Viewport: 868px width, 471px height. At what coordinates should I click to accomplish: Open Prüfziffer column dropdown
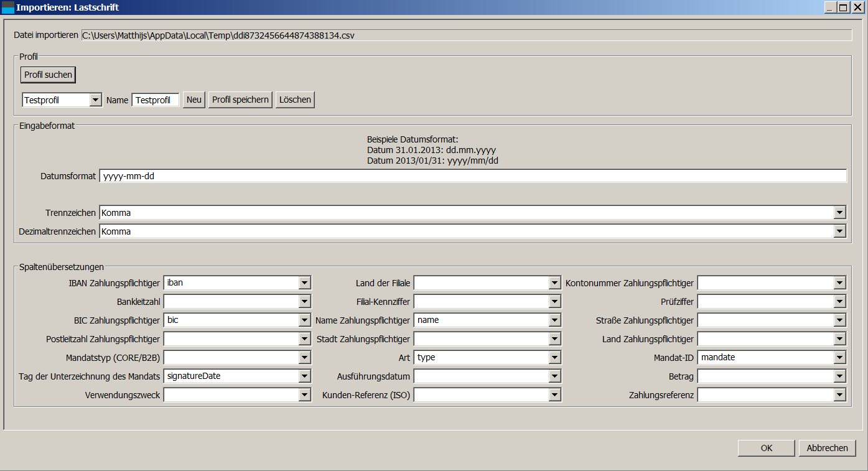coord(772,302)
